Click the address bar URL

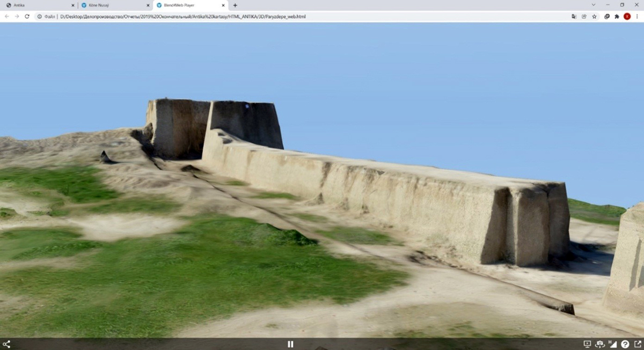182,17
